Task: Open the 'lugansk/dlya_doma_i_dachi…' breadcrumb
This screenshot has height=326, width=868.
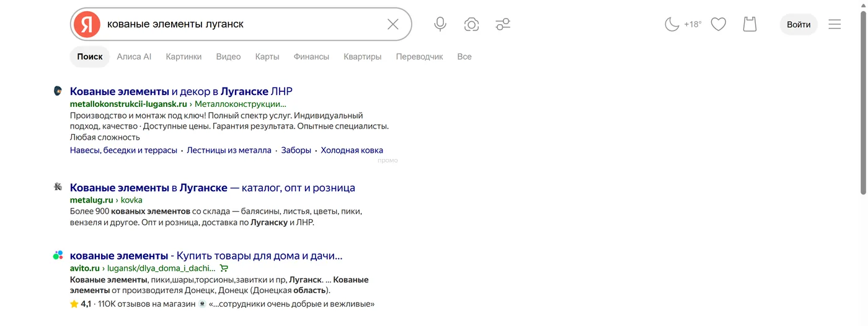Action: tap(161, 268)
